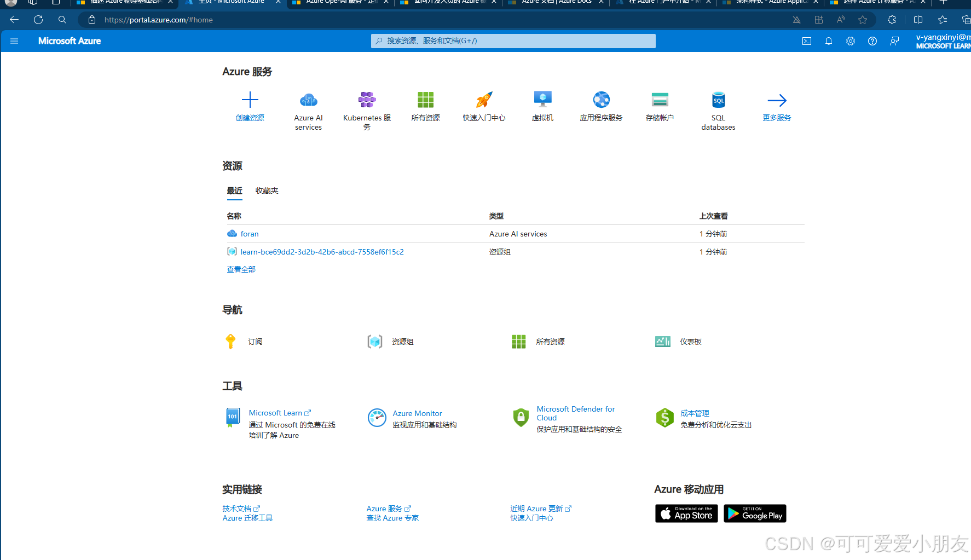
Task: Switch to Azure Docs browser tab
Action: click(x=556, y=2)
